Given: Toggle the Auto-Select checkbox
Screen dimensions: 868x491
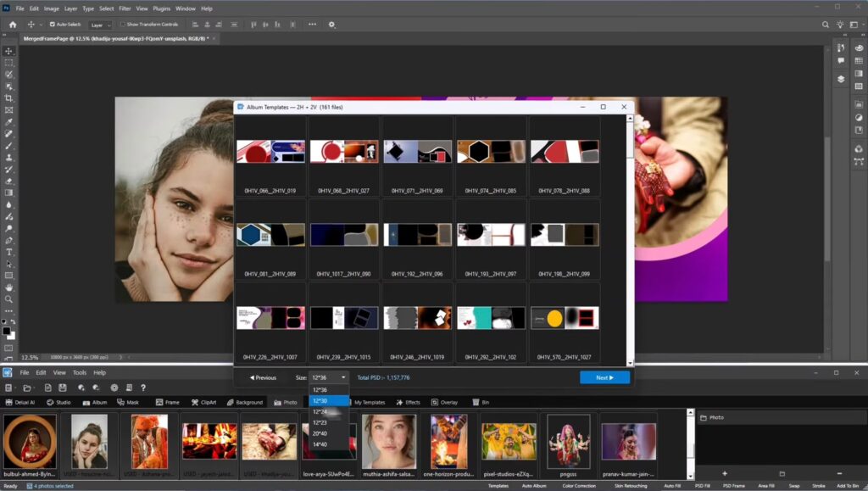Looking at the screenshot, I should point(52,25).
